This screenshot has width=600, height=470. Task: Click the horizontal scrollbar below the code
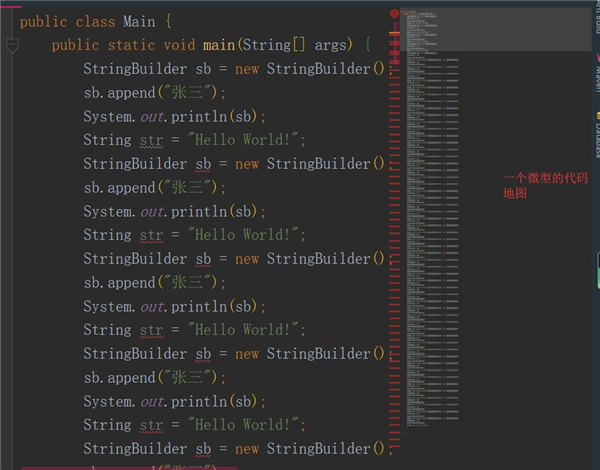[129, 468]
